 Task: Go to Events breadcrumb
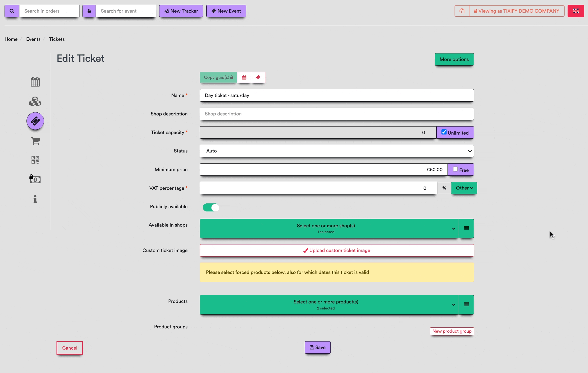click(x=33, y=39)
